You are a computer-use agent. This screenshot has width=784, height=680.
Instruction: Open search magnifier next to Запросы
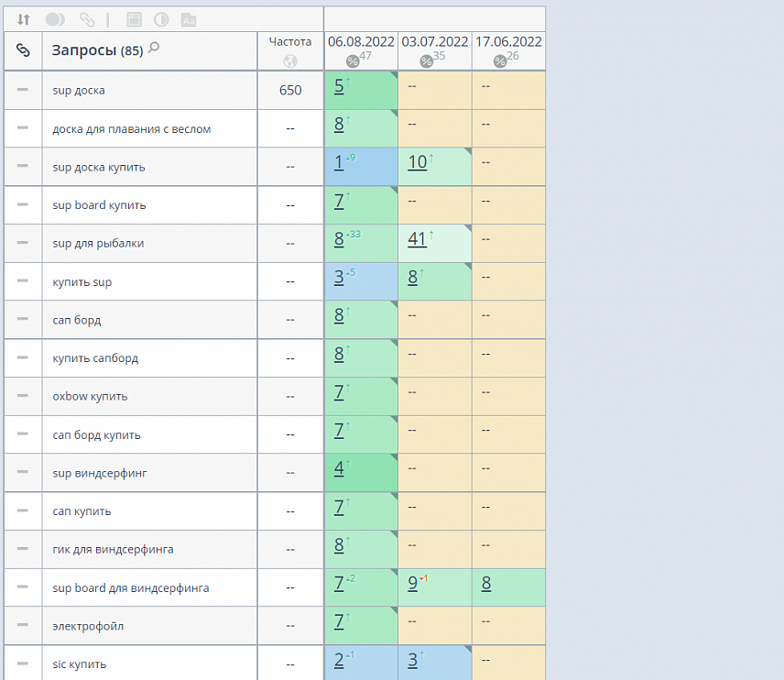(x=154, y=48)
